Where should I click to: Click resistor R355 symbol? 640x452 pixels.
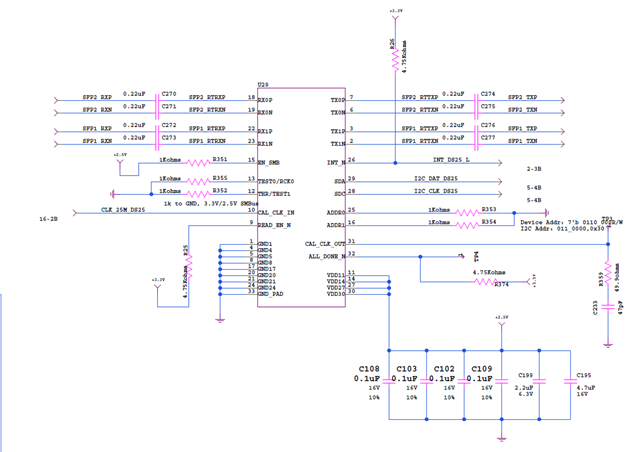coord(198,182)
